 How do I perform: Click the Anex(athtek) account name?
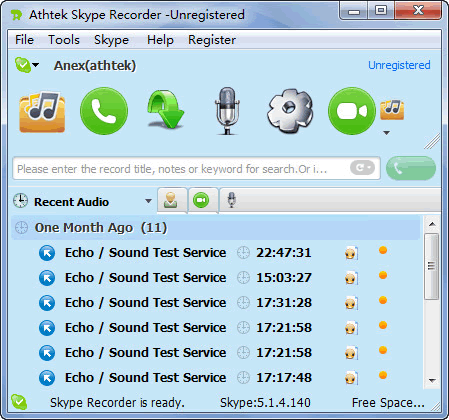click(x=95, y=65)
